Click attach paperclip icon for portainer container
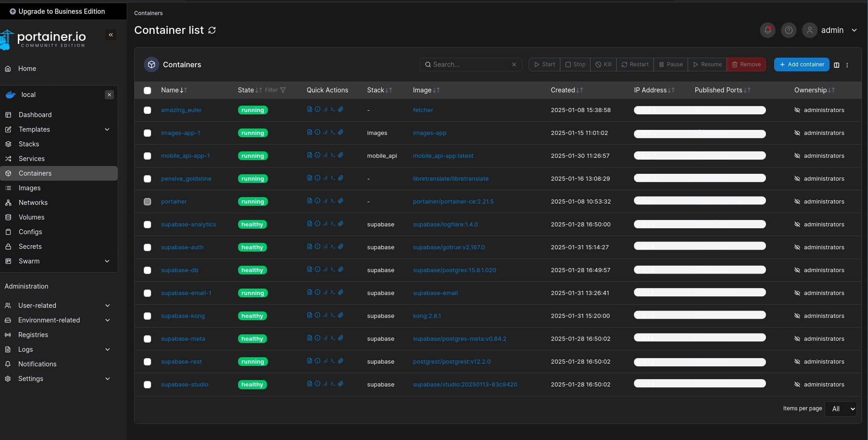This screenshot has width=868, height=440. coord(341,201)
